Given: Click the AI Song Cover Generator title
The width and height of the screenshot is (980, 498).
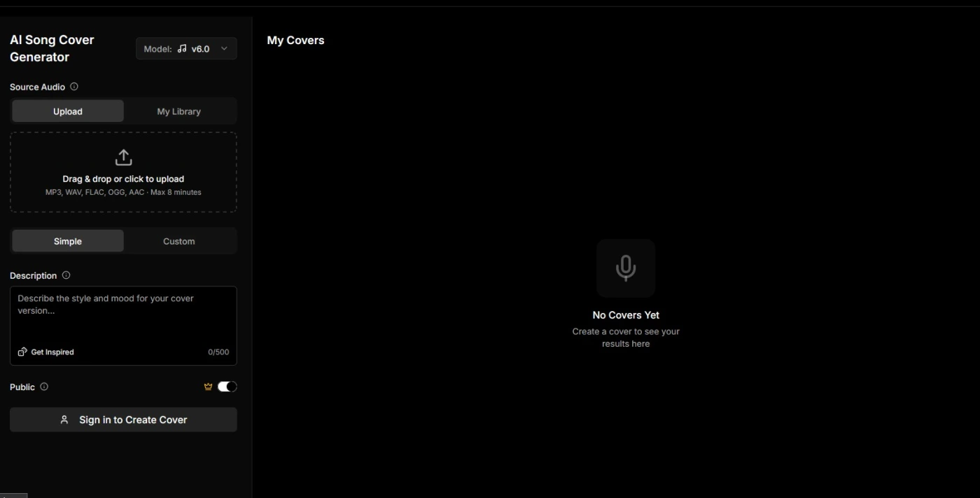Looking at the screenshot, I should 52,48.
